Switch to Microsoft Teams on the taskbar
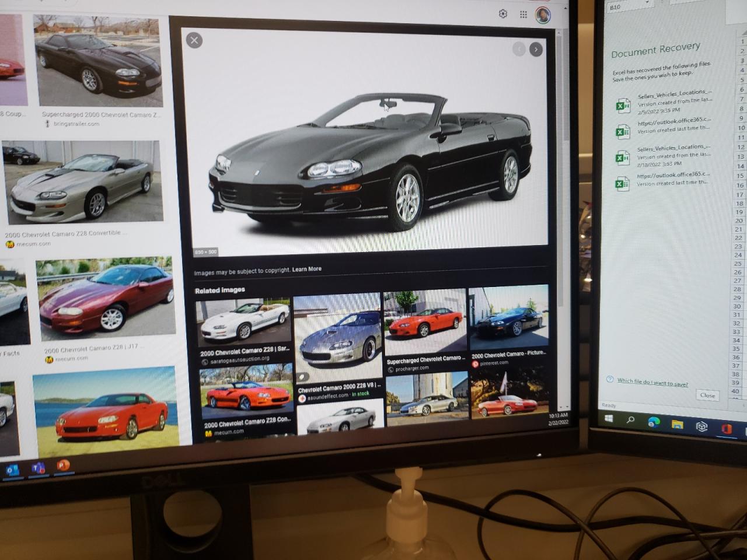 (38, 468)
